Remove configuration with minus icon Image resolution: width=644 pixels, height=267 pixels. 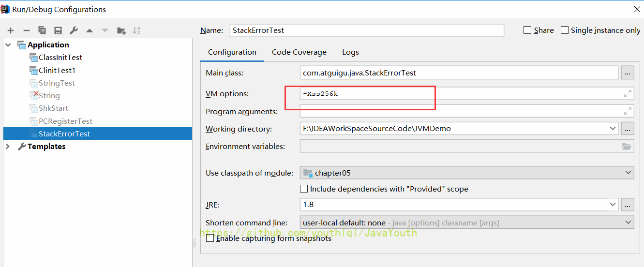click(27, 30)
